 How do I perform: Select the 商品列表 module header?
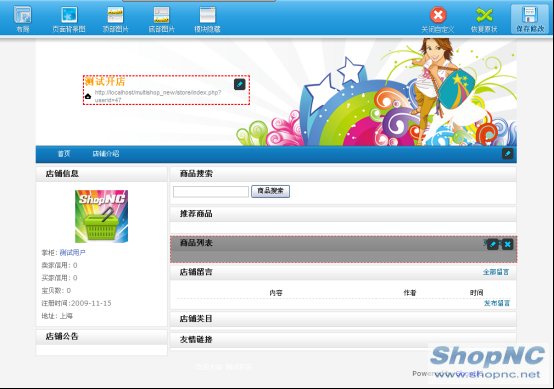[343, 243]
